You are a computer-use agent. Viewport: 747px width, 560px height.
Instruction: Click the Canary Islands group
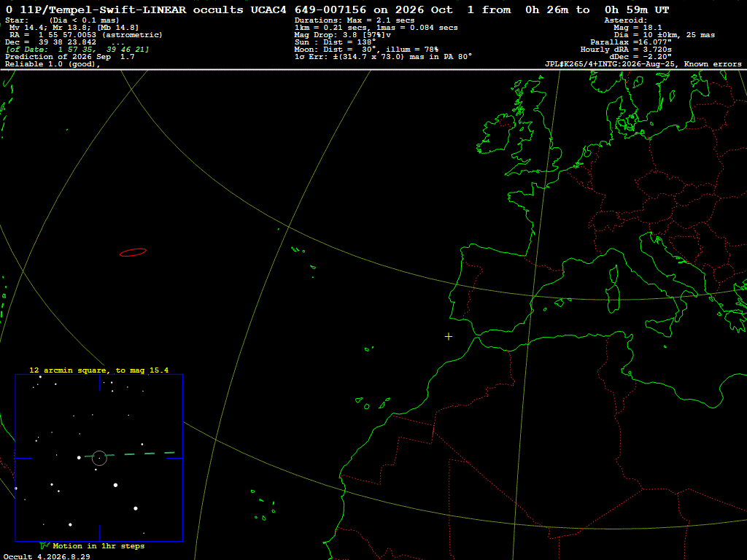(x=373, y=402)
